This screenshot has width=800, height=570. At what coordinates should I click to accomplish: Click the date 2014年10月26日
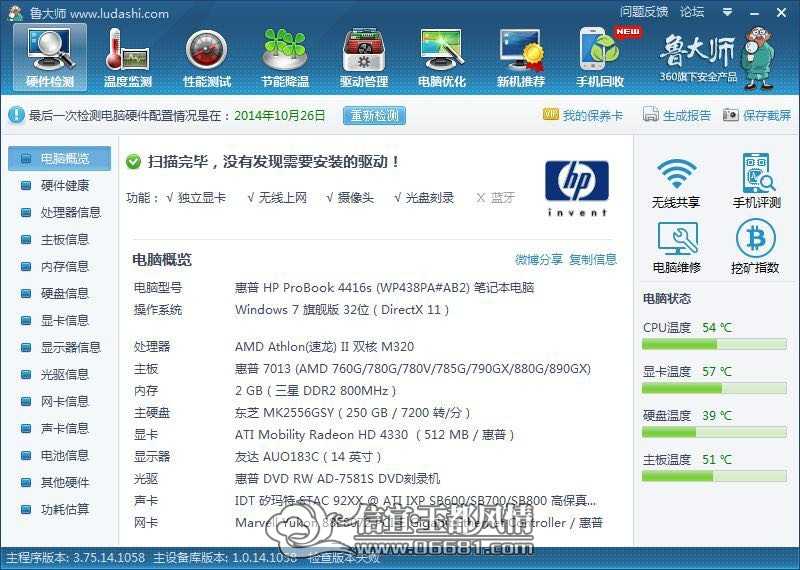click(280, 116)
